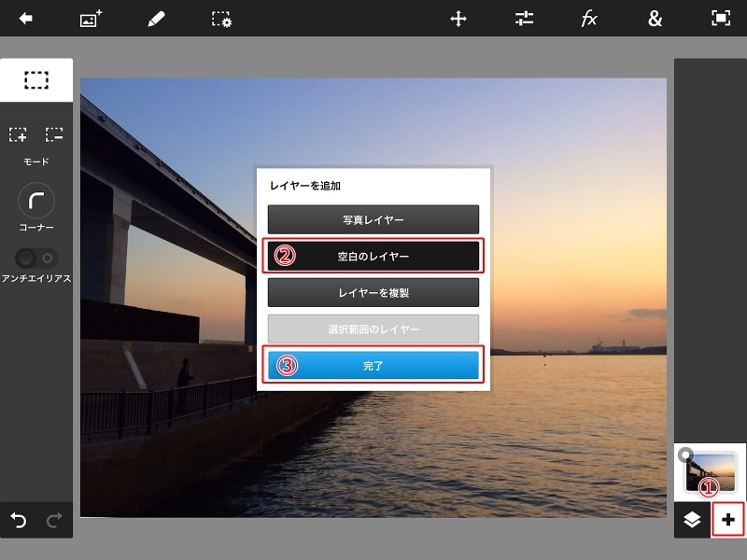Choose add-to-selection mode
This screenshot has width=747, height=560.
[x=19, y=135]
